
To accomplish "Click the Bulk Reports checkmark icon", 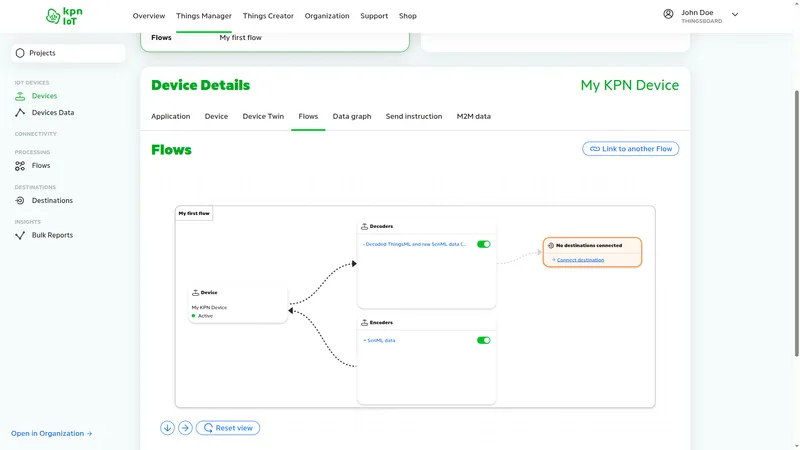I will pos(20,235).
